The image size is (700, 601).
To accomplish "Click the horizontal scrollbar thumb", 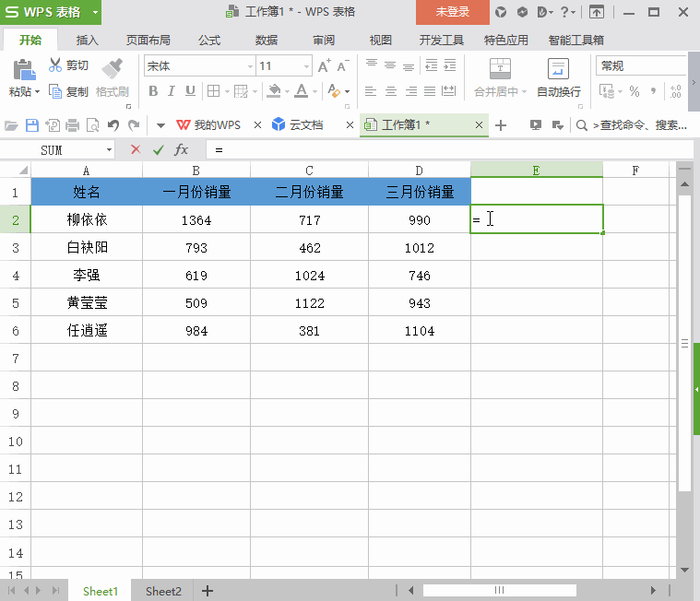I will click(500, 590).
